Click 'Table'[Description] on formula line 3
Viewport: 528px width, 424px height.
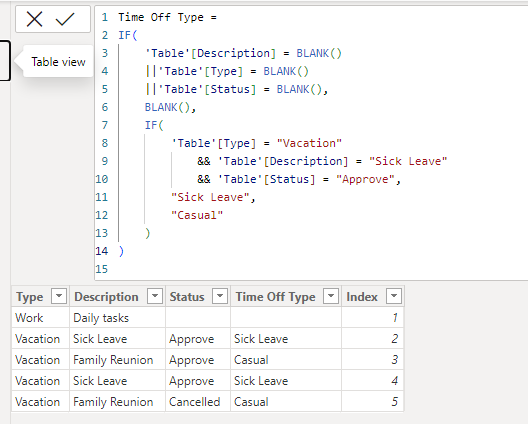[210, 53]
